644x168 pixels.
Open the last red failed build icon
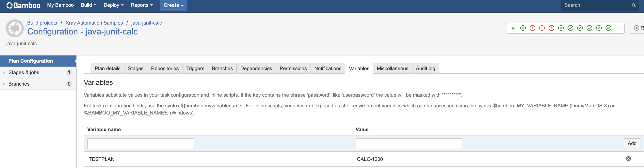coord(552,28)
